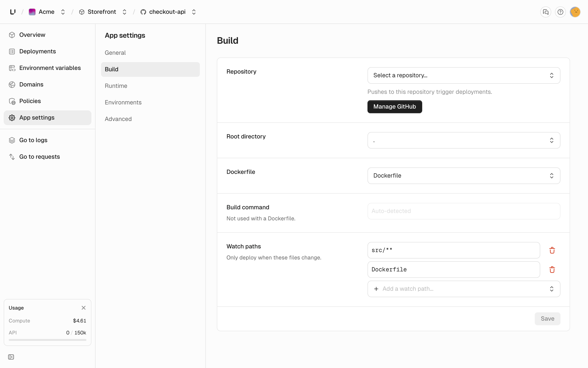Click the Compute cost $4.61 value

(x=79, y=321)
